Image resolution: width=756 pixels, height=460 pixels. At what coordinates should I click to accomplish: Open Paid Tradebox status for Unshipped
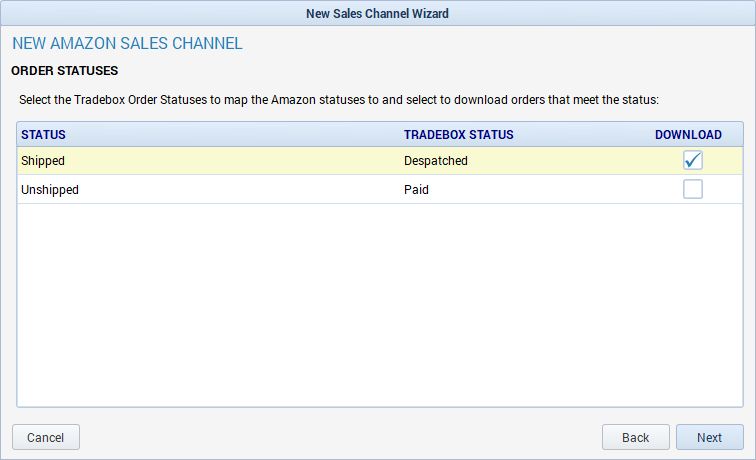(416, 189)
